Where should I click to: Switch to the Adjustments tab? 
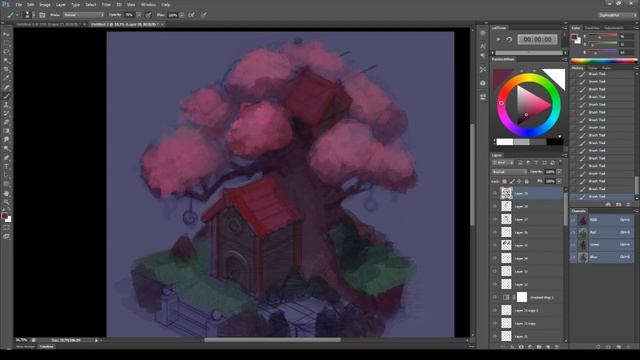coord(614,28)
